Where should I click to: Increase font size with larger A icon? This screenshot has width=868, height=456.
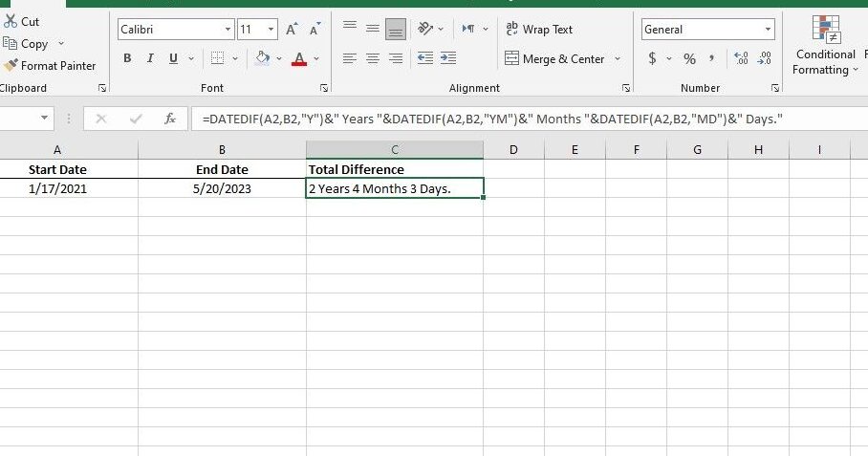pos(292,30)
